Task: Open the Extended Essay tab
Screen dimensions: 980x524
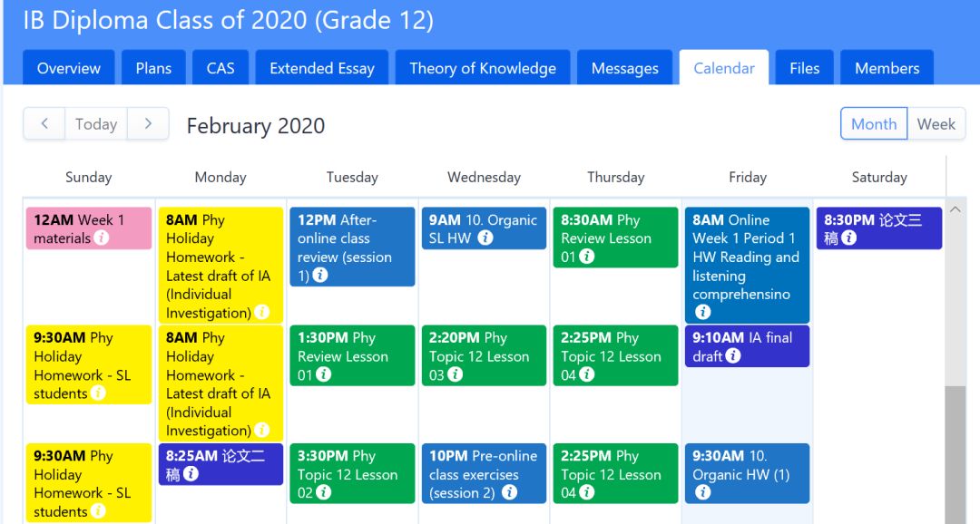Action: coord(322,68)
